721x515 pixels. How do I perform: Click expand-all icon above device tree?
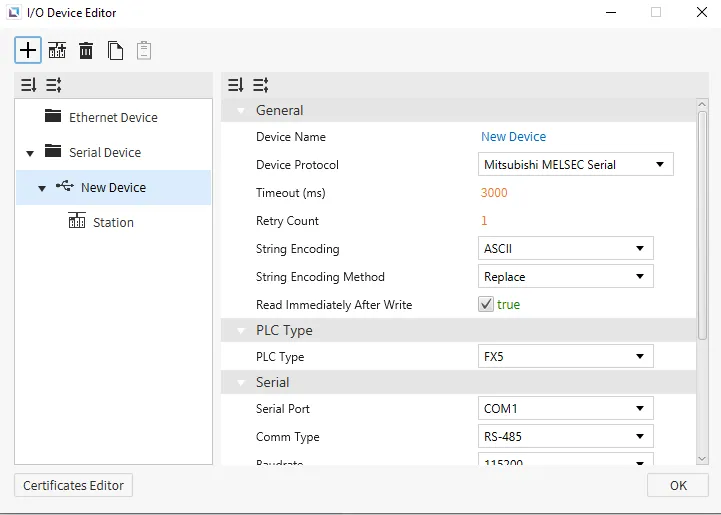click(29, 85)
